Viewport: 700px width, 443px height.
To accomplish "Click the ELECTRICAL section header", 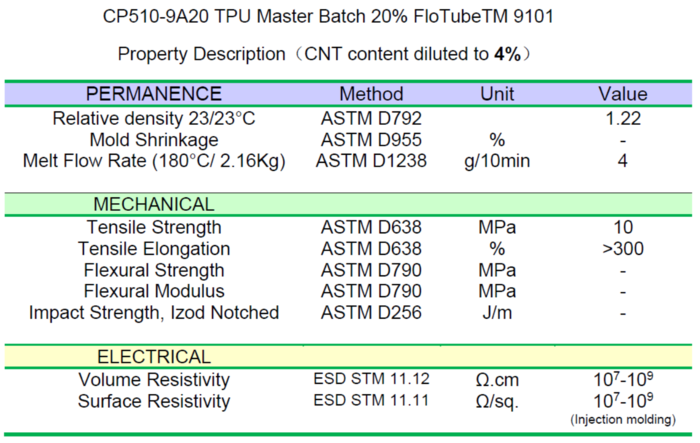I will 154,357.
